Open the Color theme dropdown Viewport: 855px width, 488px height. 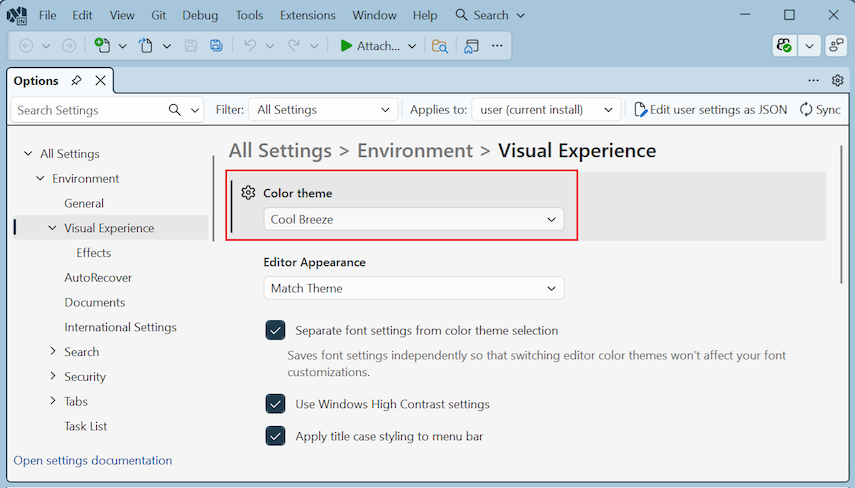tap(413, 219)
